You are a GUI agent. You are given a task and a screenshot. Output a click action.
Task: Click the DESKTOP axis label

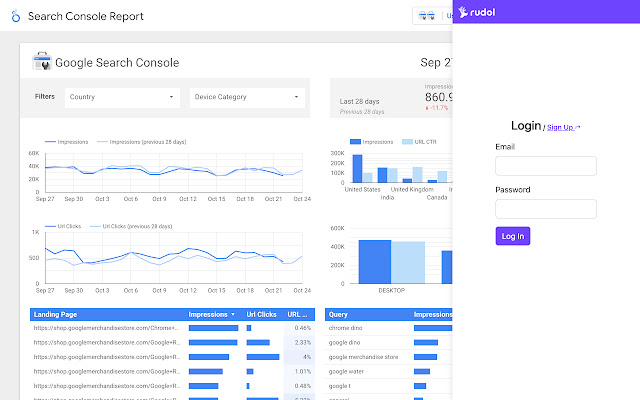click(391, 291)
